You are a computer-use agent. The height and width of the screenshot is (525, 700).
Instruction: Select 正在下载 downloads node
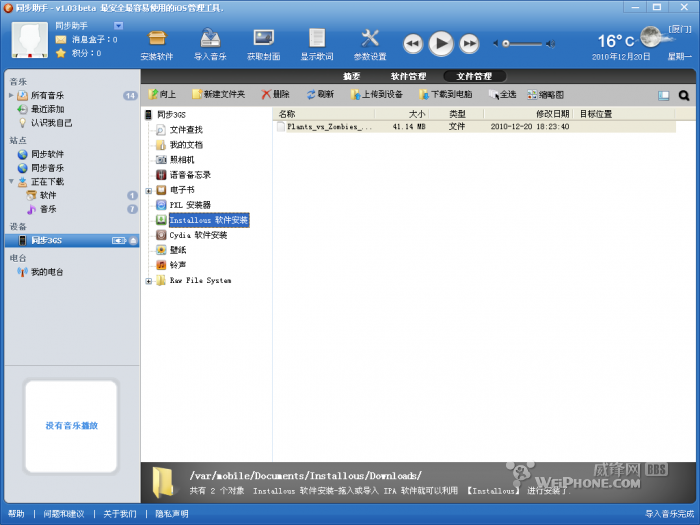(47, 182)
